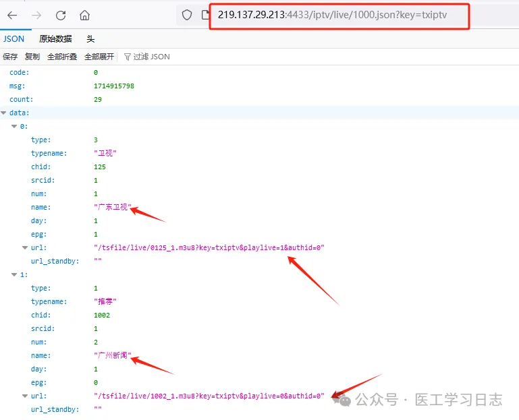
Task: Focus the address bar URL
Action: click(332, 15)
